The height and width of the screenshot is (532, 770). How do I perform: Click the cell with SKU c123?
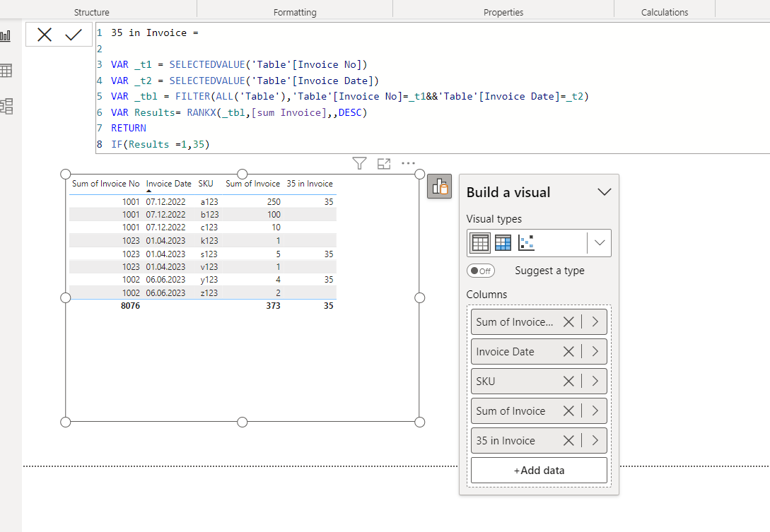[209, 227]
